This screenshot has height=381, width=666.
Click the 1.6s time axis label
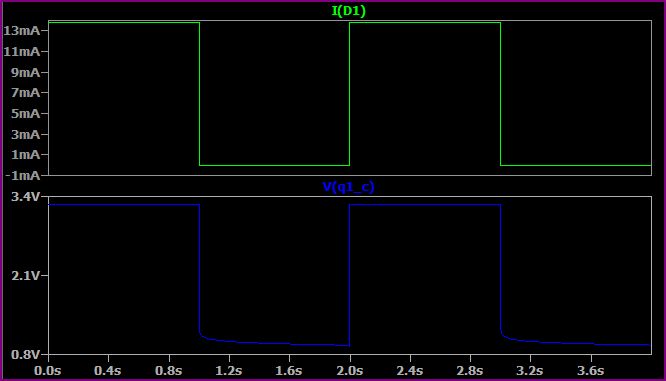point(289,371)
